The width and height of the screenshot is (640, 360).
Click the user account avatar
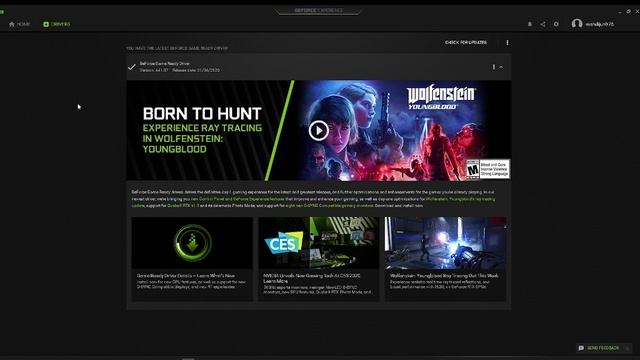pos(577,24)
